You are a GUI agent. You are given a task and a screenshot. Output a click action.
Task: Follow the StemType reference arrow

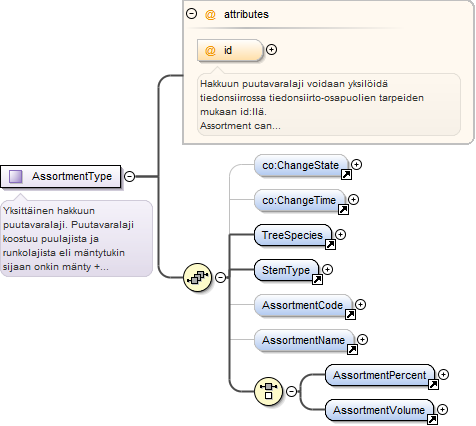pyautogui.click(x=317, y=279)
